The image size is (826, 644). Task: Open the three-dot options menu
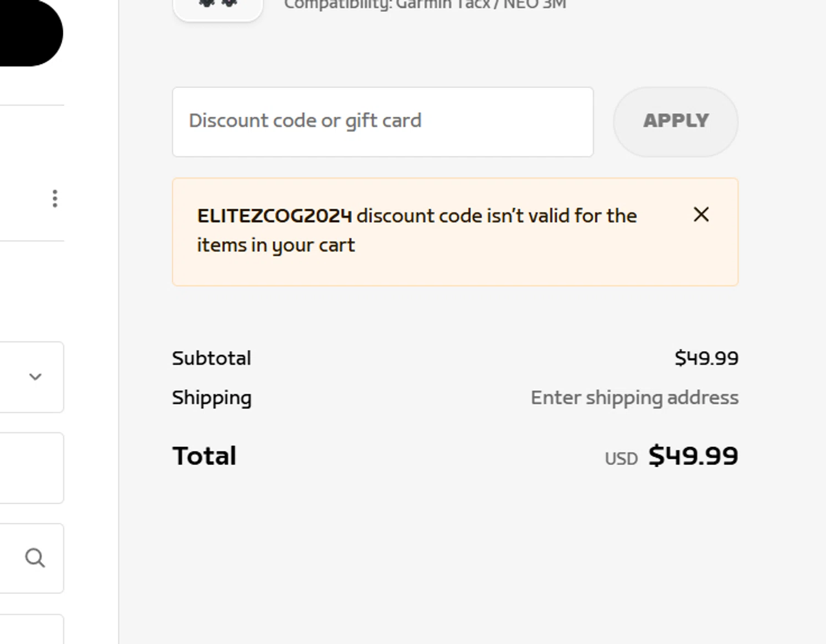click(55, 199)
